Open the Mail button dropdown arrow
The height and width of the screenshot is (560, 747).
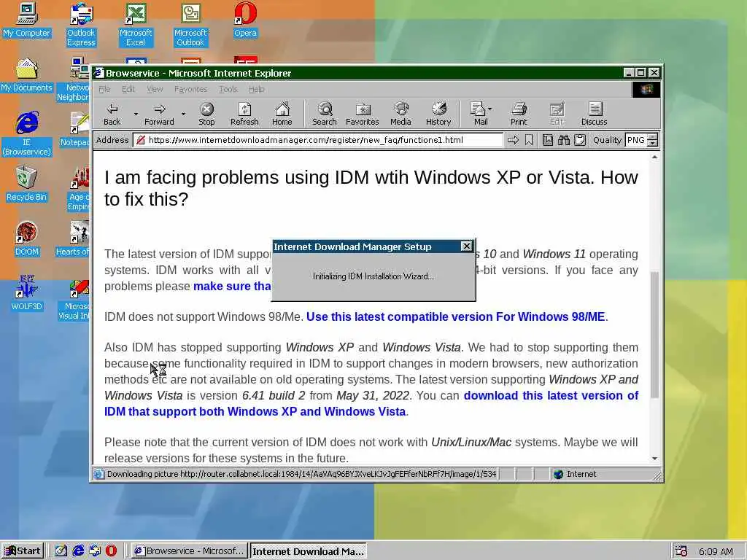click(x=490, y=109)
